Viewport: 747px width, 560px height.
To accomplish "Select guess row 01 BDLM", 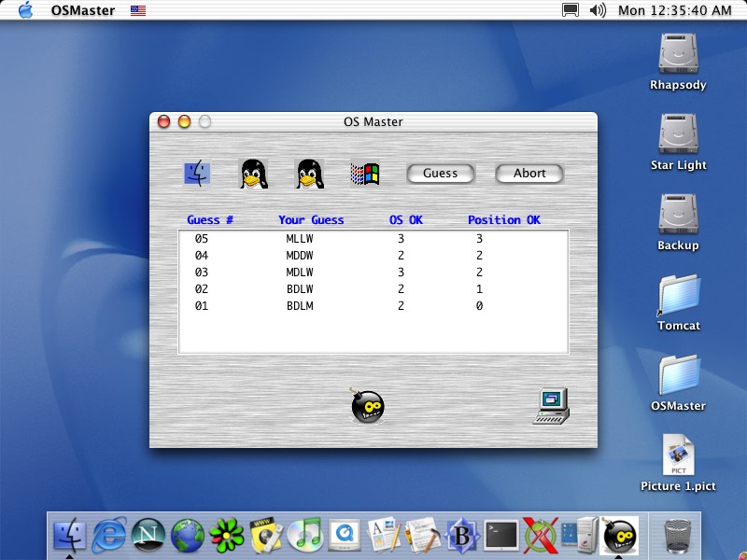I will click(373, 305).
